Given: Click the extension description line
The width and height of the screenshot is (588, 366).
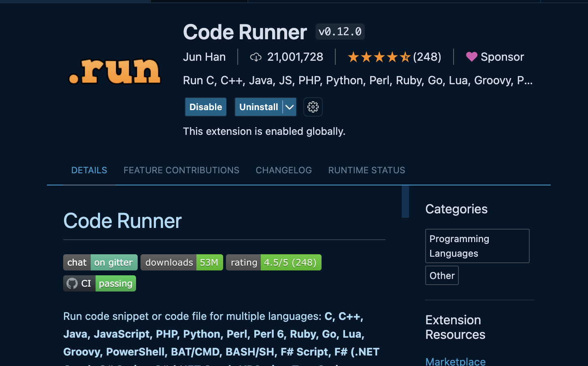Looking at the screenshot, I should pos(358,80).
